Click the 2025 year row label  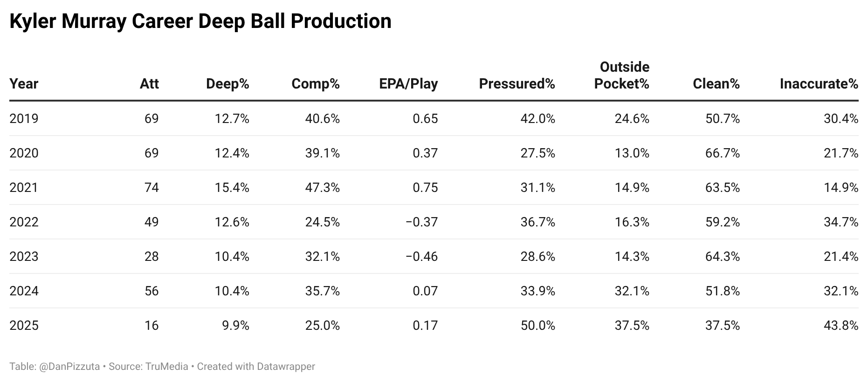coord(24,326)
